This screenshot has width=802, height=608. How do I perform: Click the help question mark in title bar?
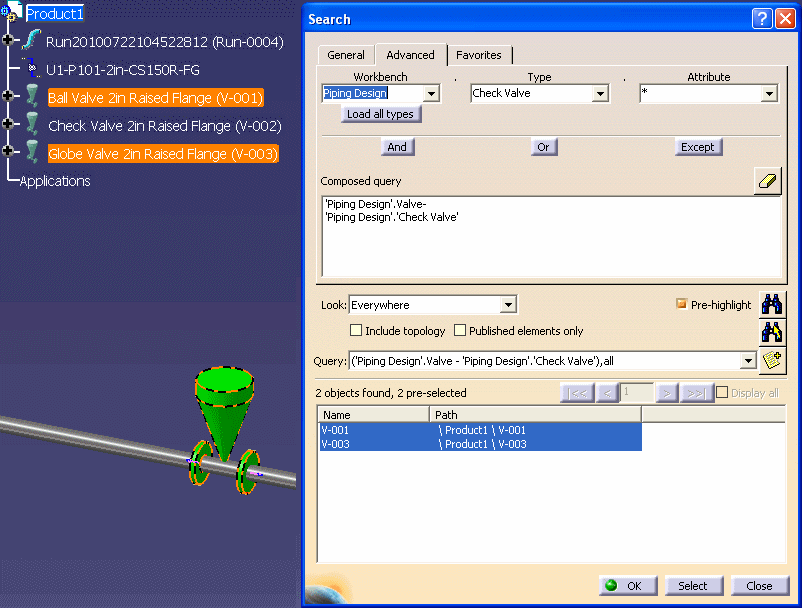point(761,19)
